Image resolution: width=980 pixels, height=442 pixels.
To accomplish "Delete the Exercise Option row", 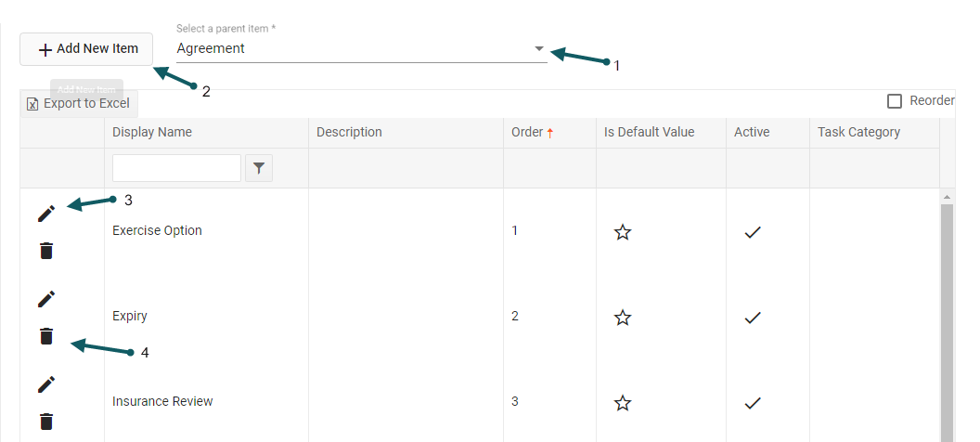I will coord(46,251).
